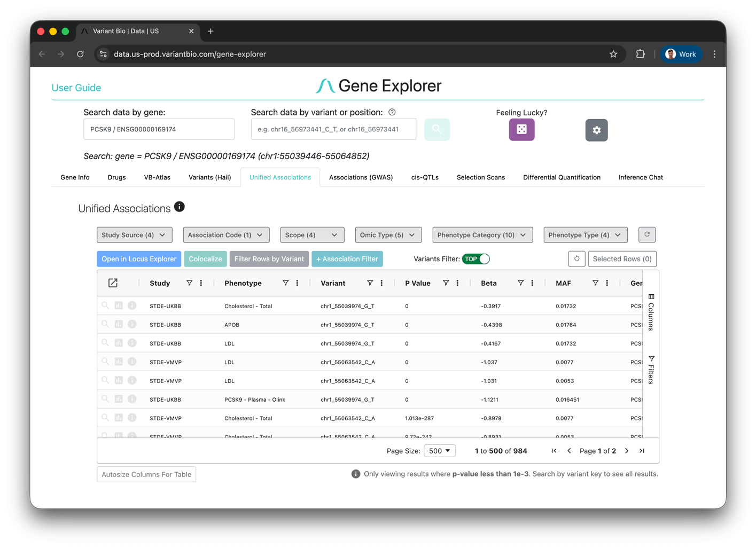Image resolution: width=756 pixels, height=548 pixels.
Task: Click the filter icon in the Phenotype column
Action: (x=285, y=283)
